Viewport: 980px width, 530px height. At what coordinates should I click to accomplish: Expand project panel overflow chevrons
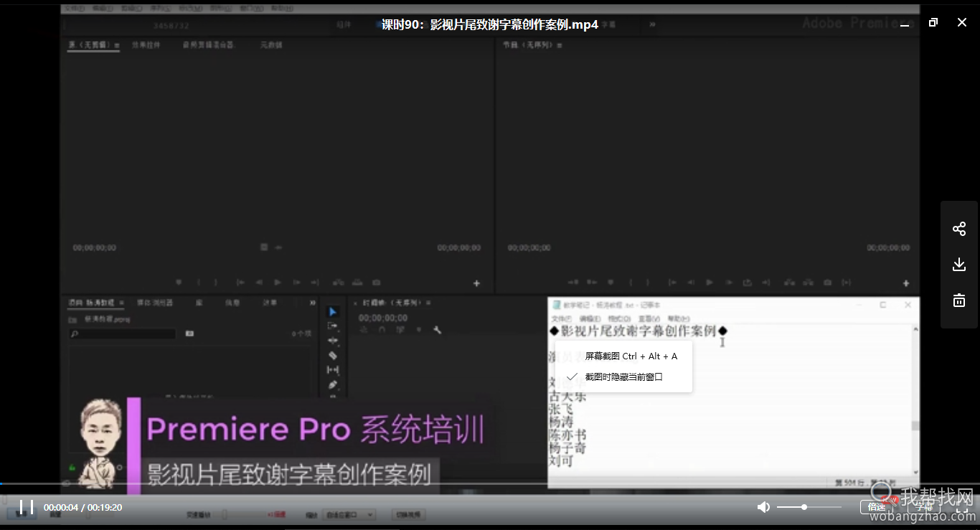pos(313,303)
